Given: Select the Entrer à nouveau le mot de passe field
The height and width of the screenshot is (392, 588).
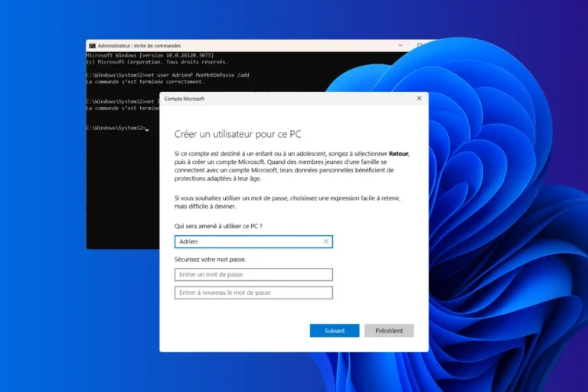Looking at the screenshot, I should [x=253, y=292].
